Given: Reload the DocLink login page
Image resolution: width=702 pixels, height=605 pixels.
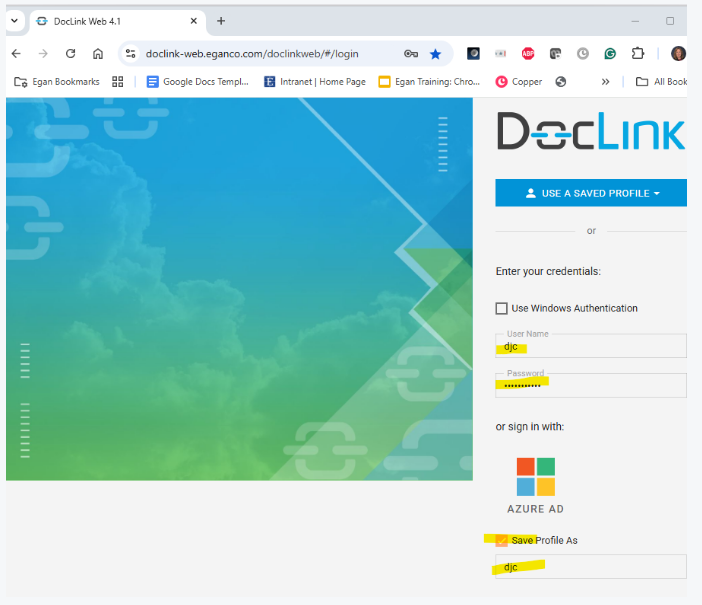Looking at the screenshot, I should point(70,54).
